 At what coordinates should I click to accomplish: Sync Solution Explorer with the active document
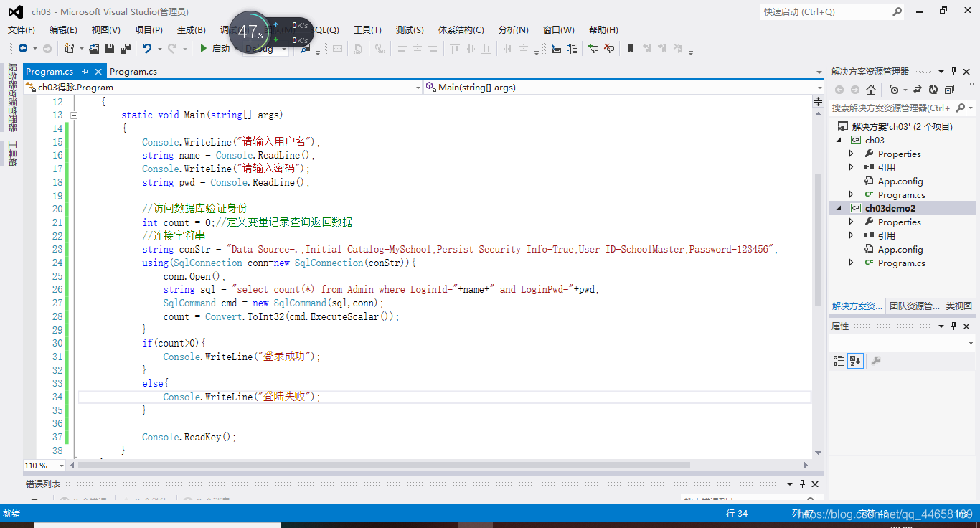tap(918, 90)
